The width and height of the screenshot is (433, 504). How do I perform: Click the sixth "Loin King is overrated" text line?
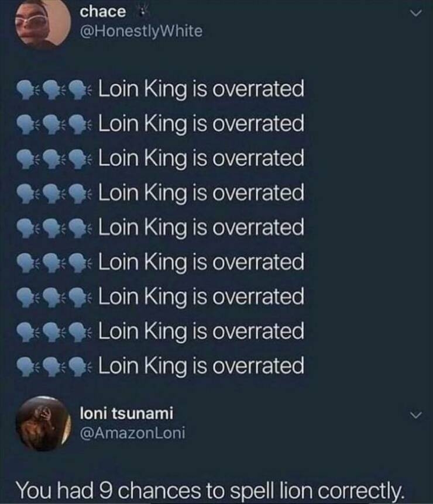tap(201, 263)
